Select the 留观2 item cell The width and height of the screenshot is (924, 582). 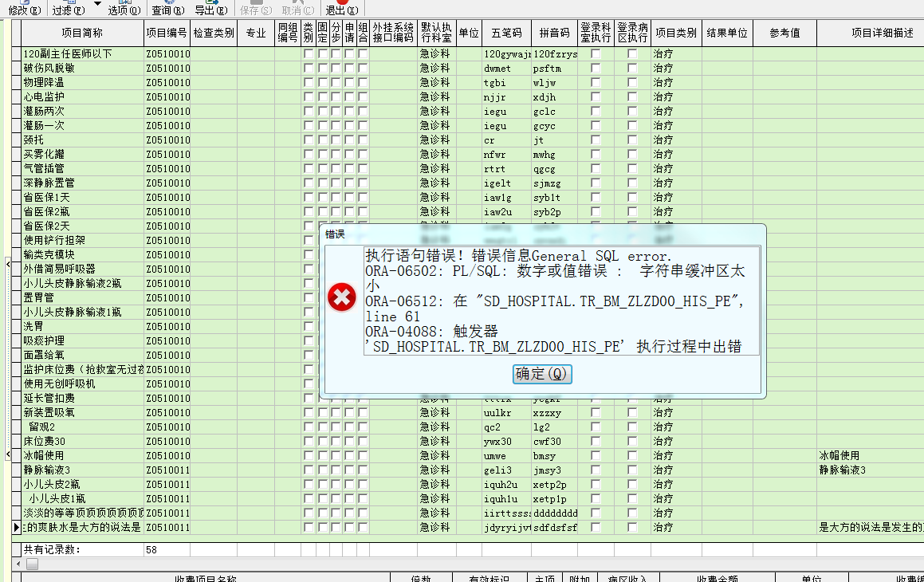pos(82,427)
